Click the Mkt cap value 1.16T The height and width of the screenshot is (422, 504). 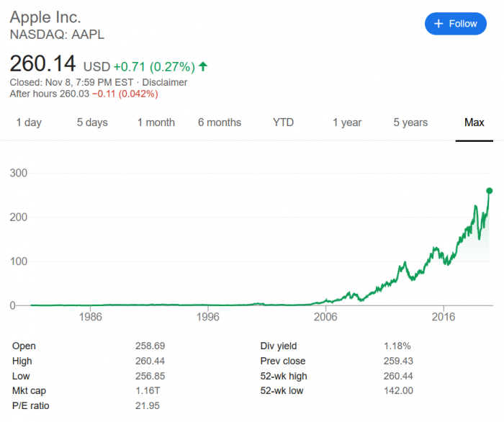pos(148,391)
